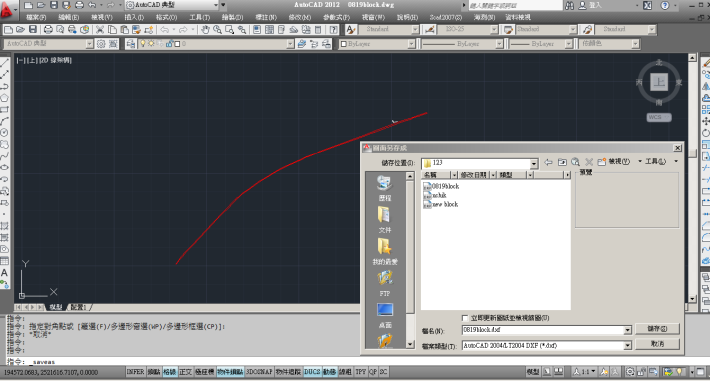The width and height of the screenshot is (710, 381).
Task: Toggle the INFER status bar button
Action: pos(135,372)
